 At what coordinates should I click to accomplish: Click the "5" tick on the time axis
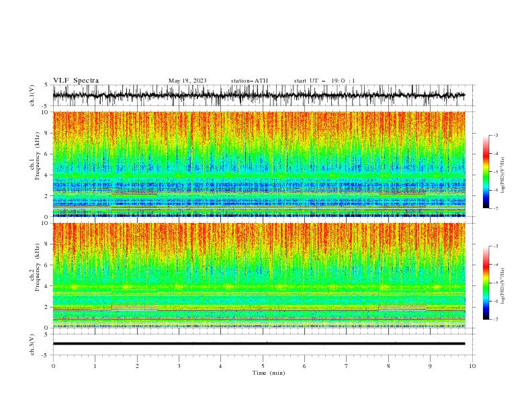pos(263,366)
